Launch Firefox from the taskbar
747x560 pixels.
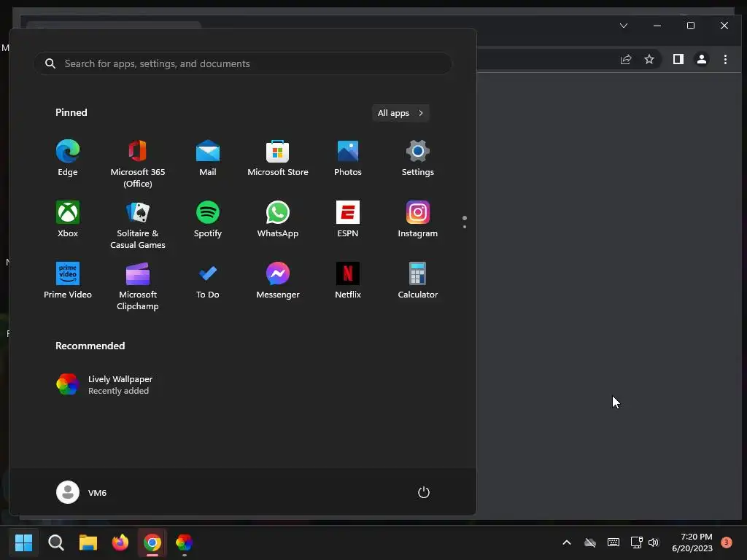[x=120, y=542]
